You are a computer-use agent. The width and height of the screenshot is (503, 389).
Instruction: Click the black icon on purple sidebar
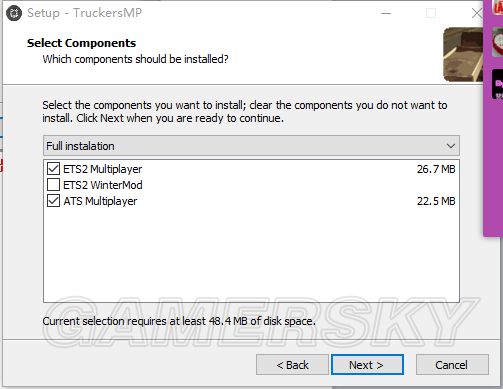pyautogui.click(x=498, y=84)
